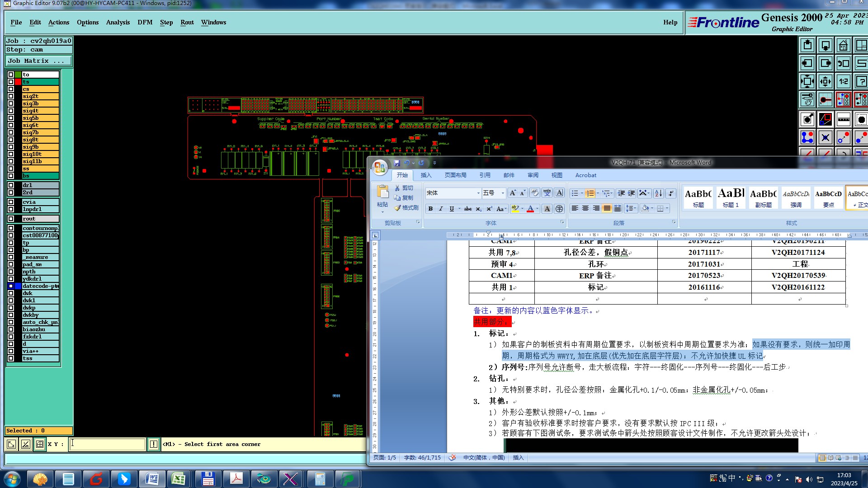Screen dimensions: 868x488
Task: Click the blue color swatch of datecode-pta layer
Action: [x=18, y=286]
